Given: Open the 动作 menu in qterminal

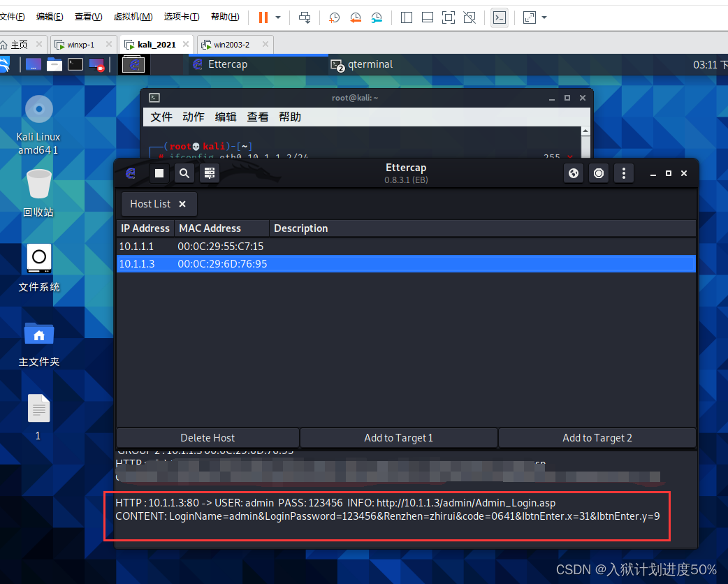Looking at the screenshot, I should 193,117.
